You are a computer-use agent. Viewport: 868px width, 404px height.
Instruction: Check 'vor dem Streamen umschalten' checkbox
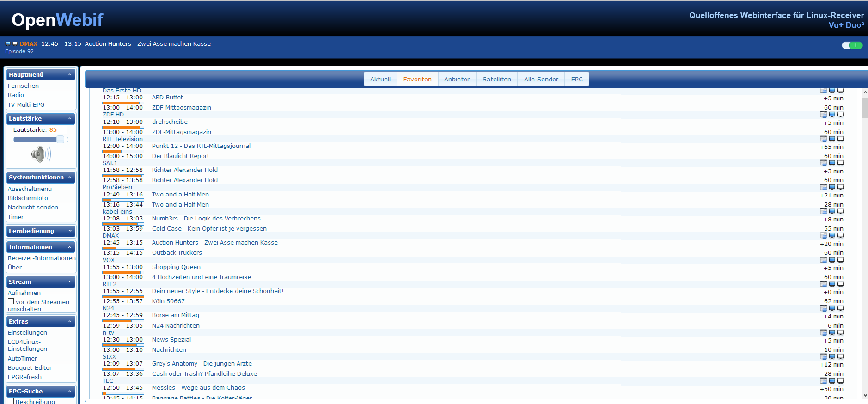click(11, 301)
